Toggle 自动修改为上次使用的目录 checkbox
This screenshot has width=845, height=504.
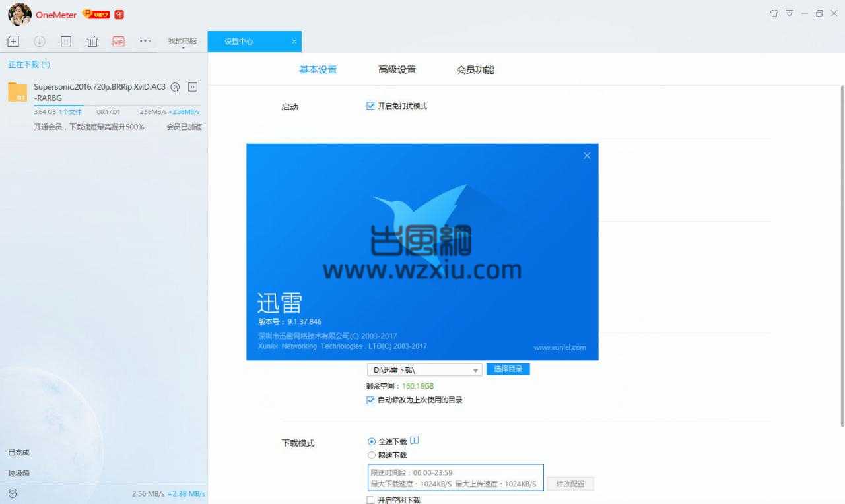click(x=370, y=400)
